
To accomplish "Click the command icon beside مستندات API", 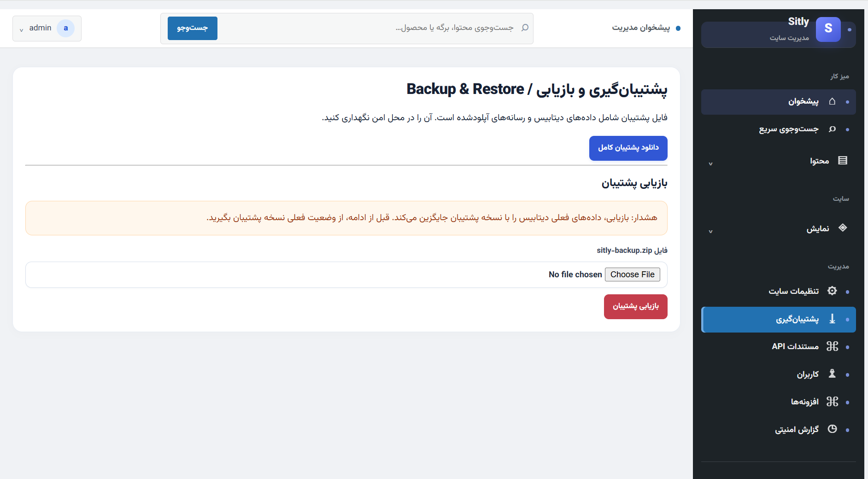I will (832, 346).
